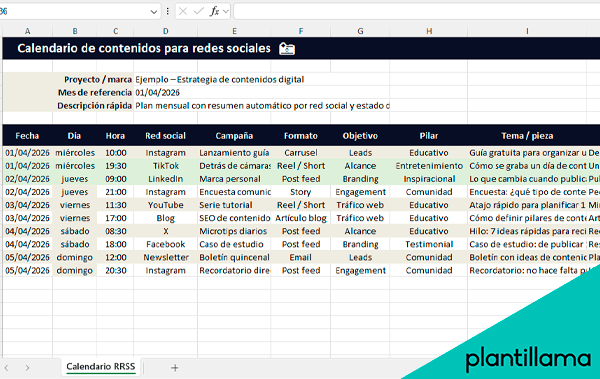Click inside the formula bar input
Viewport: 600px width, 379px height.
416,11
